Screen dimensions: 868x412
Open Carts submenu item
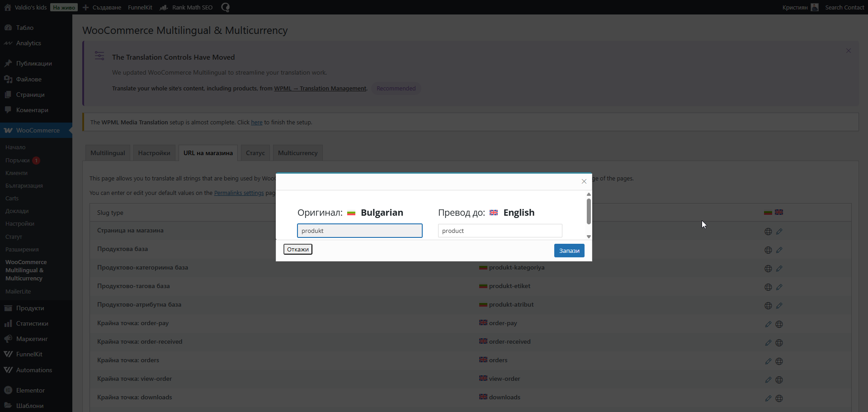(12, 198)
